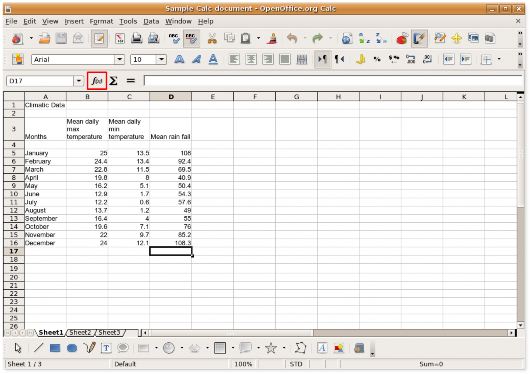Open the Insert menu

click(74, 21)
